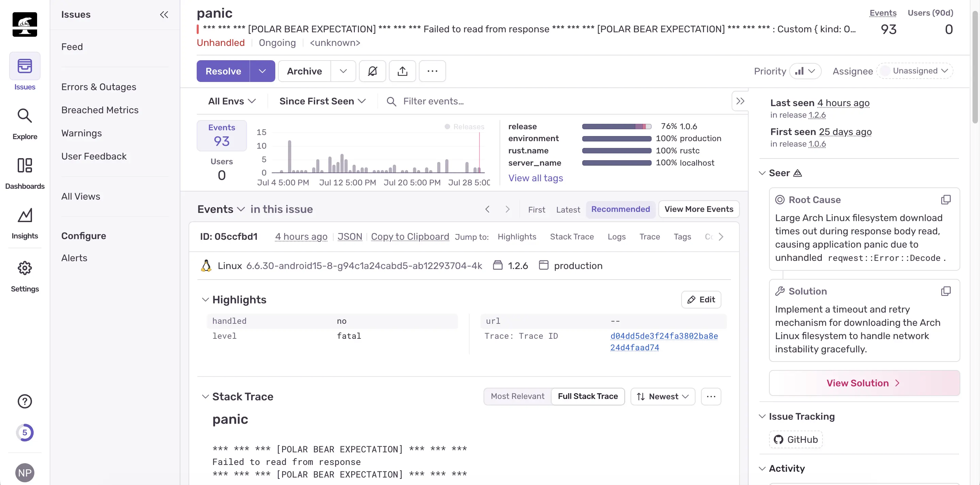Screen dimensions: 980x485
Task: Open Stack Trace three-dot options menu
Action: (710, 396)
